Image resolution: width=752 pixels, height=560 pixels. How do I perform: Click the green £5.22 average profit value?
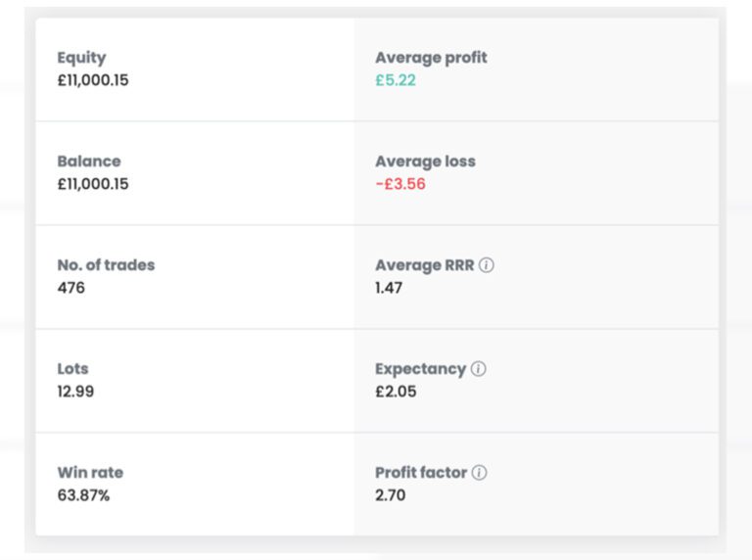coord(396,80)
